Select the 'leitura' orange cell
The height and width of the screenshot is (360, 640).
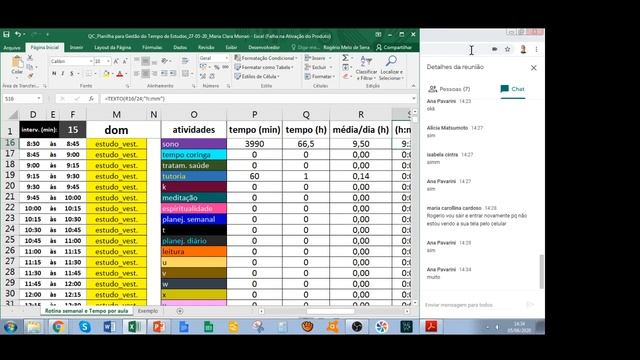point(194,251)
